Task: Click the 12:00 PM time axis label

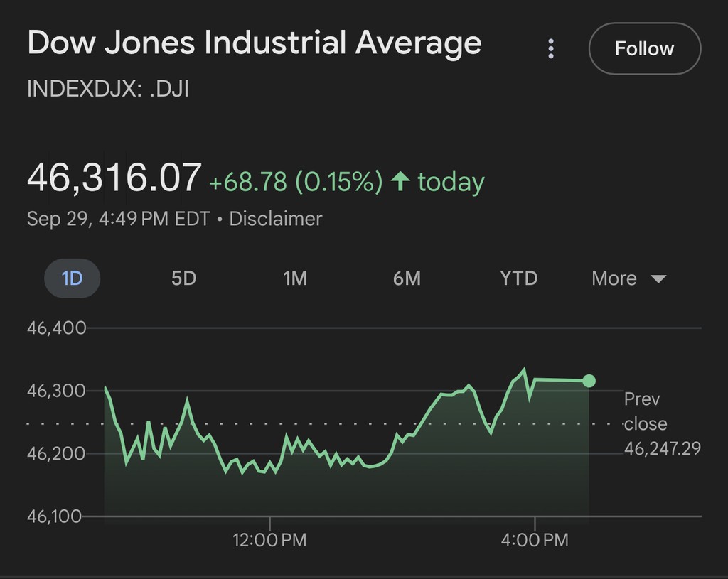Action: (x=269, y=540)
